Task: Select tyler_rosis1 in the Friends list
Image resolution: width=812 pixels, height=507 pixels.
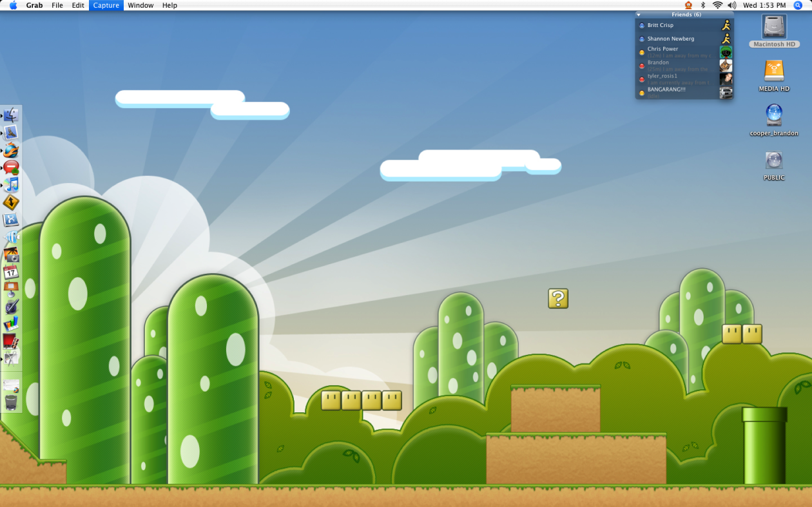Action: [x=684, y=79]
